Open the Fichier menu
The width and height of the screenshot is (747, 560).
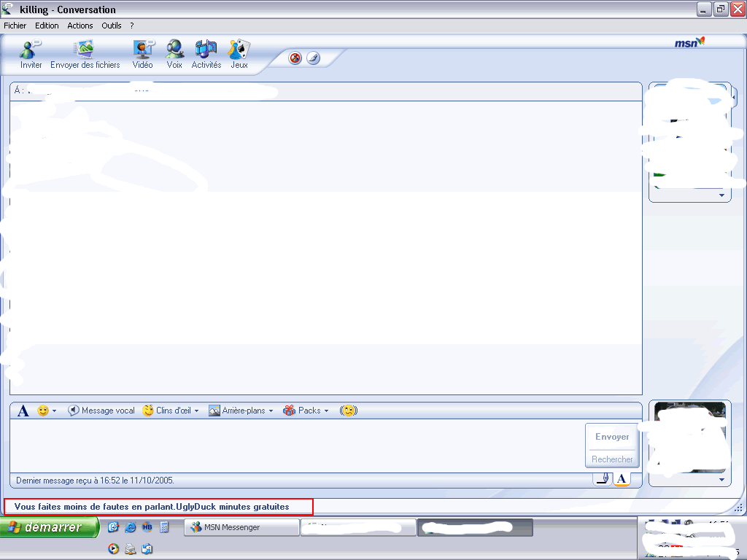click(15, 26)
